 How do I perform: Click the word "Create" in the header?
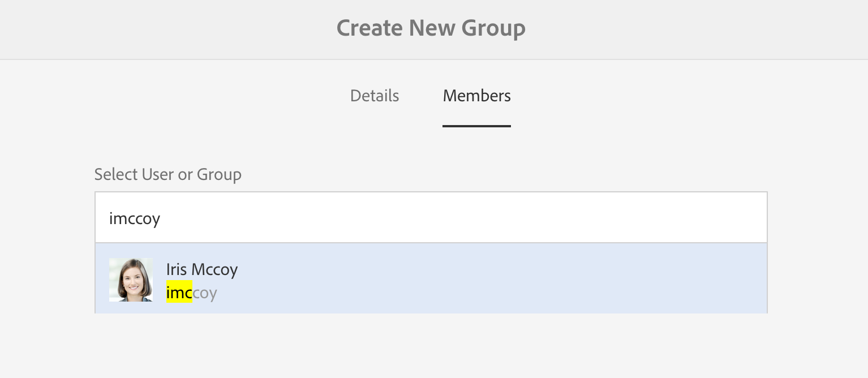point(369,28)
